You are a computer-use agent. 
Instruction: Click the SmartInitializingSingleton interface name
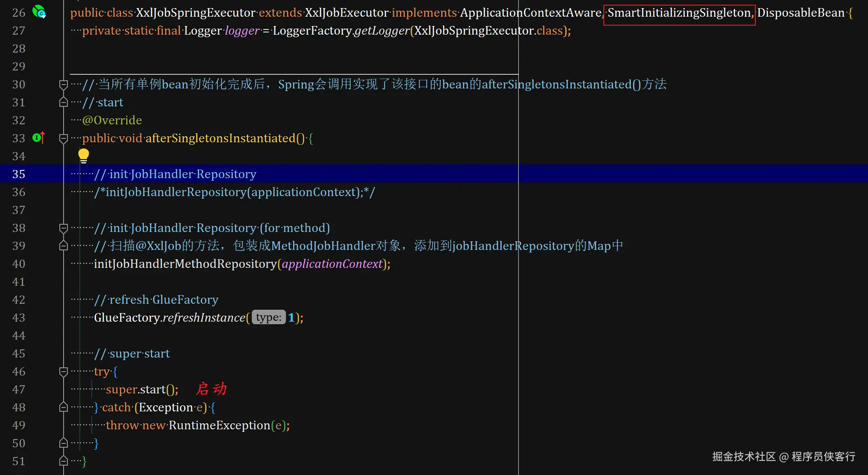pos(679,13)
